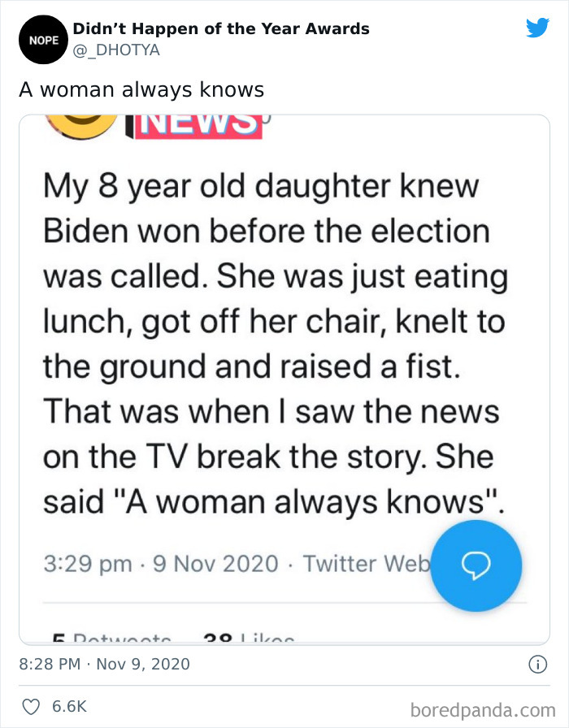This screenshot has height=728, width=569.
Task: View the 6.6K likes count
Action: [71, 706]
